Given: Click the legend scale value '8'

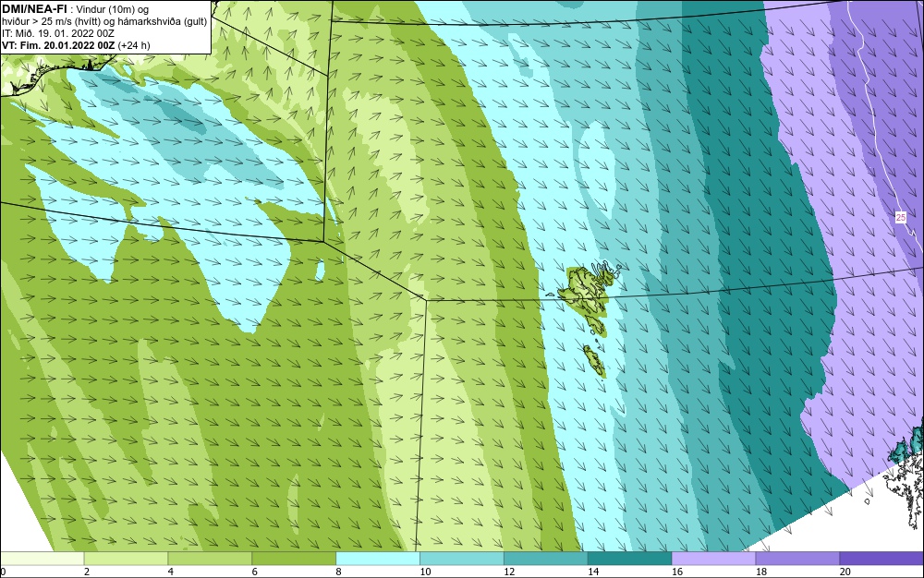Looking at the screenshot, I should [x=338, y=572].
